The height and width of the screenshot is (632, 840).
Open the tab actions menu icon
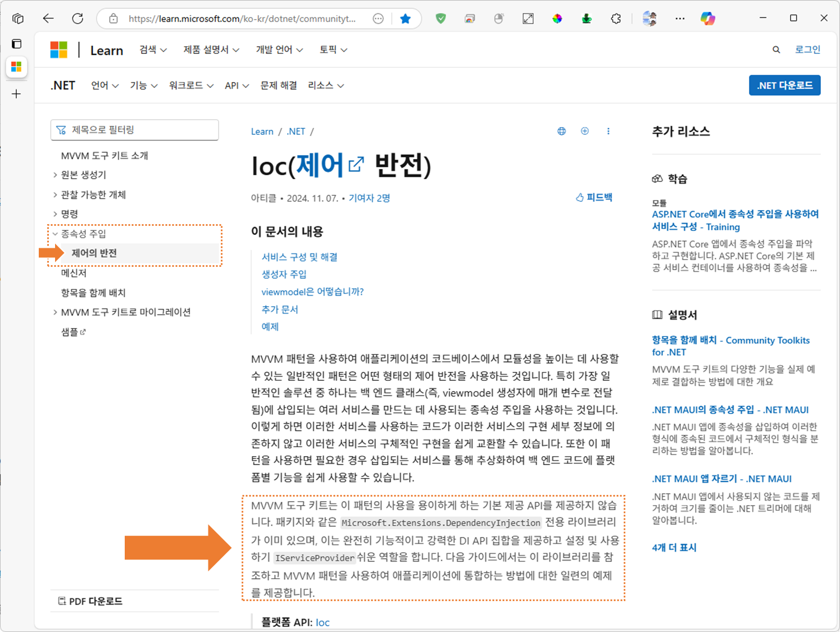click(x=18, y=19)
